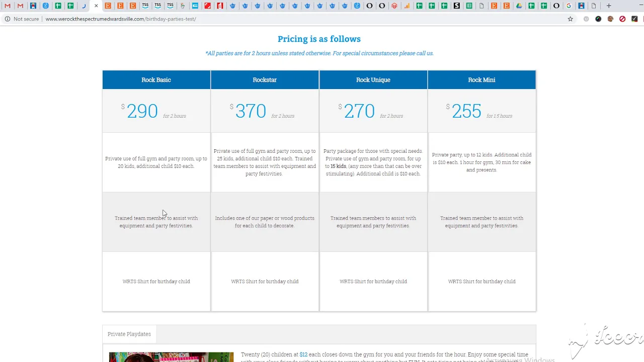Select the Rock Unique column header

point(373,80)
